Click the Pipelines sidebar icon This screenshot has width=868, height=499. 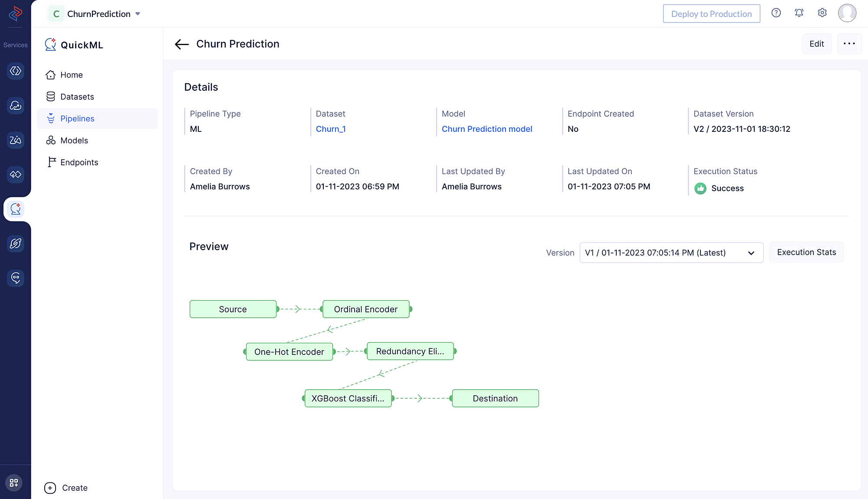click(x=51, y=118)
